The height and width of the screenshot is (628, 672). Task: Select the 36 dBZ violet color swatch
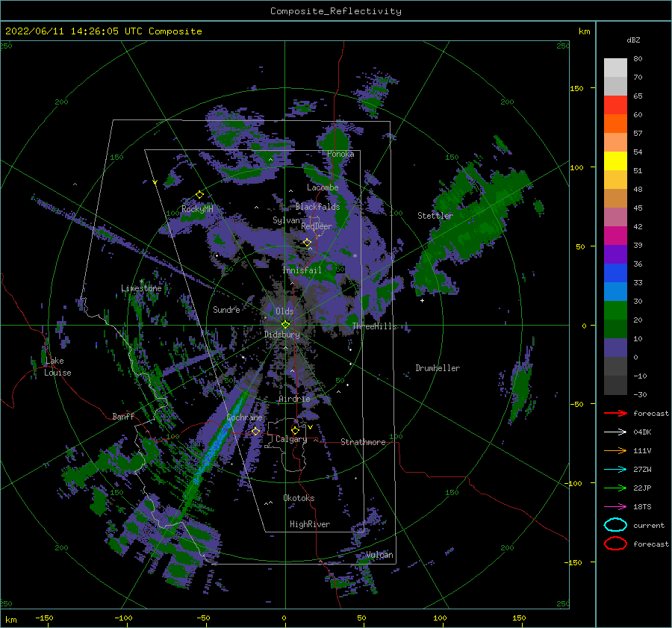[615, 254]
